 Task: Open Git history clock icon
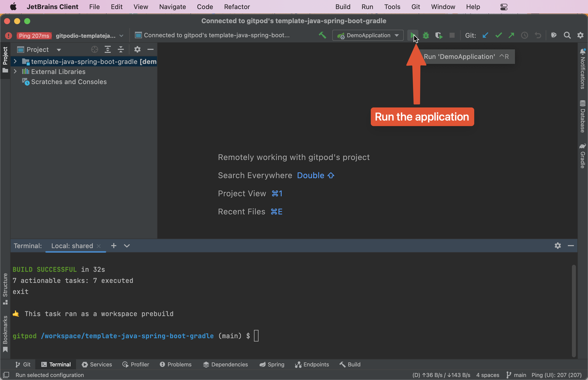click(x=525, y=35)
